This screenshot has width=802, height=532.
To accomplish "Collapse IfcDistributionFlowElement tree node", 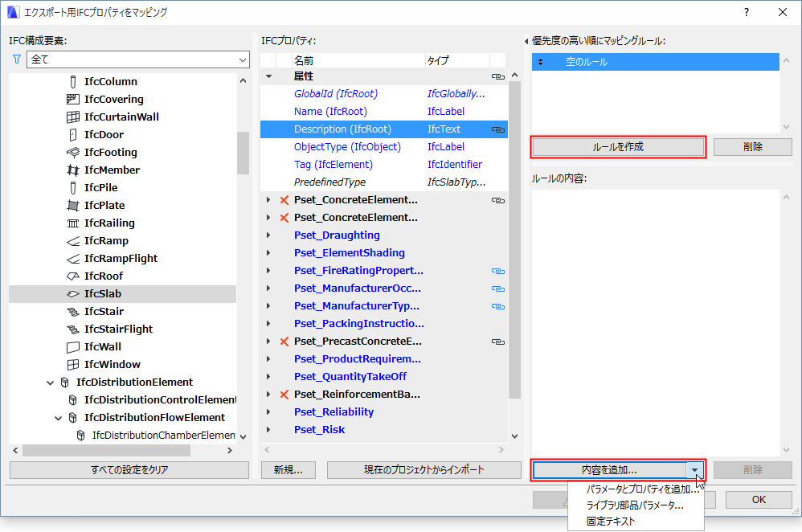I will tap(59, 418).
